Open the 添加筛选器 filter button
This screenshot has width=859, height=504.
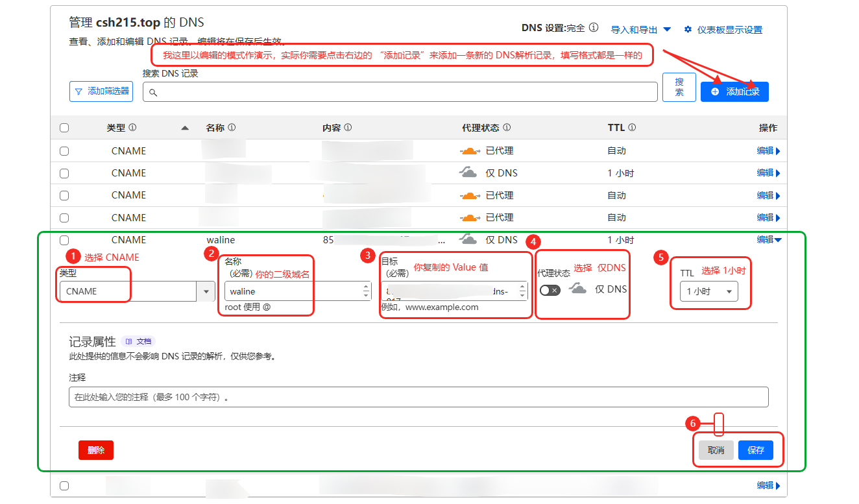tap(101, 91)
